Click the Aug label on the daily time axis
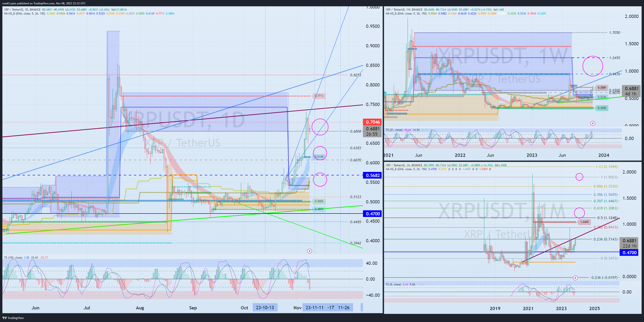 [140, 308]
